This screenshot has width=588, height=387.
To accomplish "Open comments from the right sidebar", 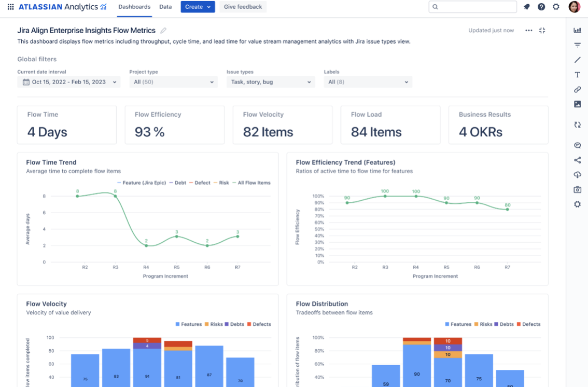I will (577, 145).
